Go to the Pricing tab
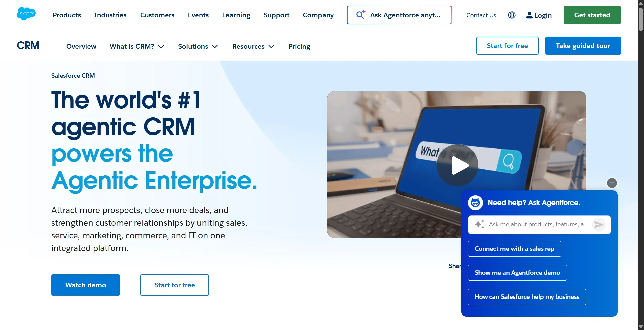Image resolution: width=644 pixels, height=330 pixels. tap(299, 46)
